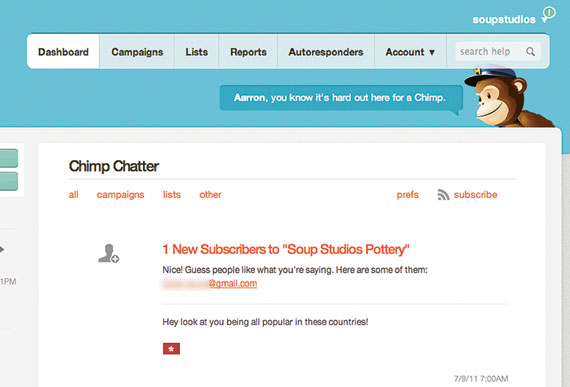Click the green notification alert icon
The image size is (570, 387).
click(x=549, y=12)
